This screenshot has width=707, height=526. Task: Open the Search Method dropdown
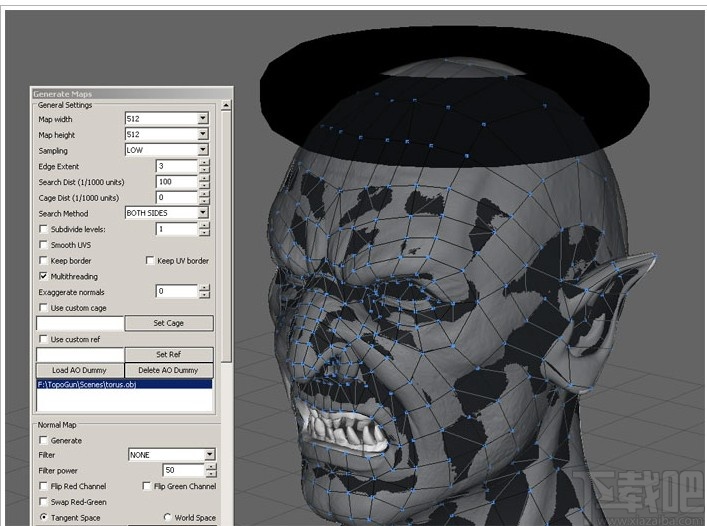pyautogui.click(x=202, y=213)
